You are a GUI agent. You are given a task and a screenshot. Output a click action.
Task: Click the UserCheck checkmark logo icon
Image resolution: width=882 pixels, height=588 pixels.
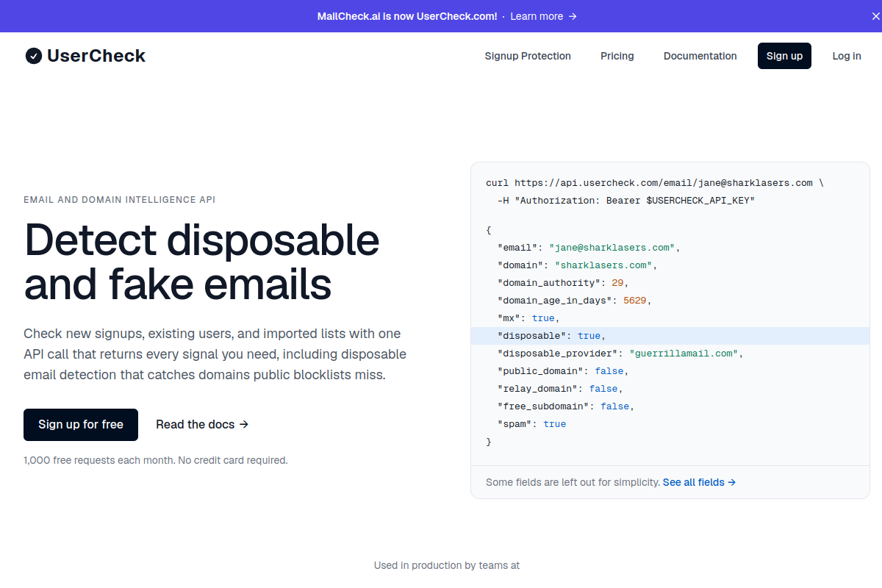pos(34,56)
